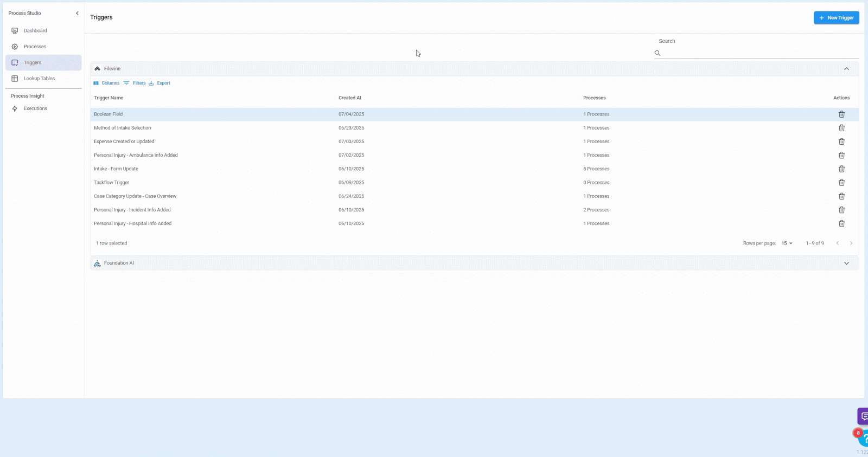
Task: Expand the Foundation AI section
Action: click(846, 263)
